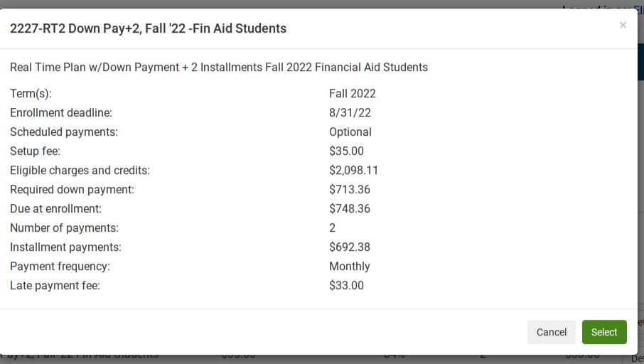Click the $713.36 required down payment
This screenshot has width=644, height=364.
tap(349, 190)
